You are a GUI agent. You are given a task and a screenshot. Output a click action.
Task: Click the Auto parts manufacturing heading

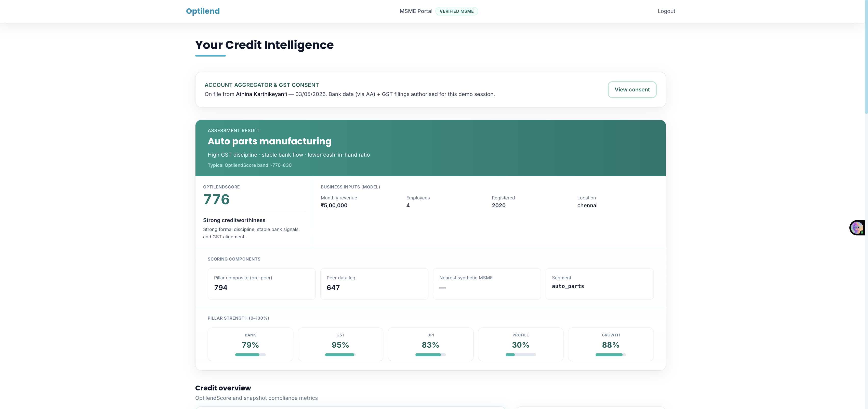point(270,141)
